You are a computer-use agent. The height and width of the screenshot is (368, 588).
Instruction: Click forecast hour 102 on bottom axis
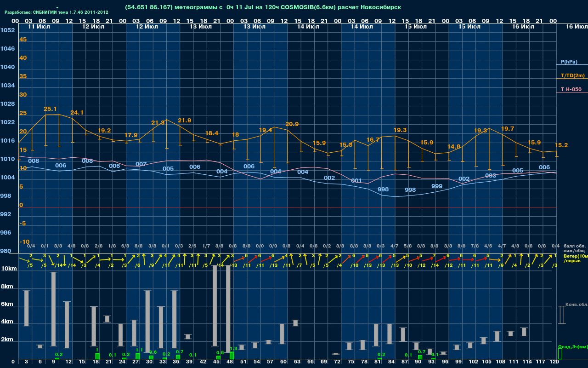coord(473,362)
